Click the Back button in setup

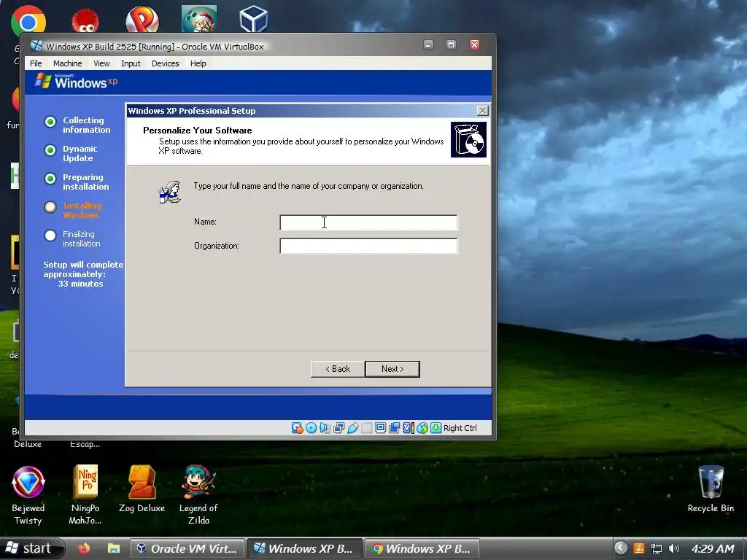(x=338, y=369)
